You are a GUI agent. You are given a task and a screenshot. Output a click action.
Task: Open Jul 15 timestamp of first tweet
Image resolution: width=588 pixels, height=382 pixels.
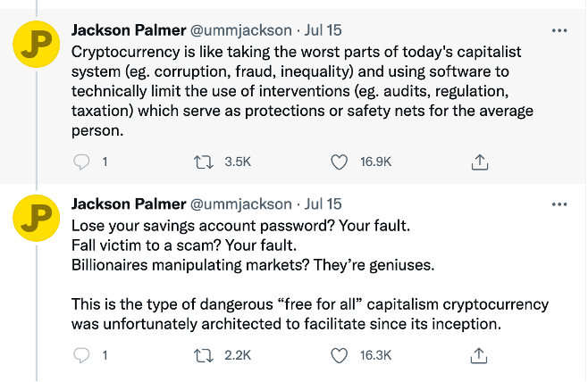tap(323, 30)
